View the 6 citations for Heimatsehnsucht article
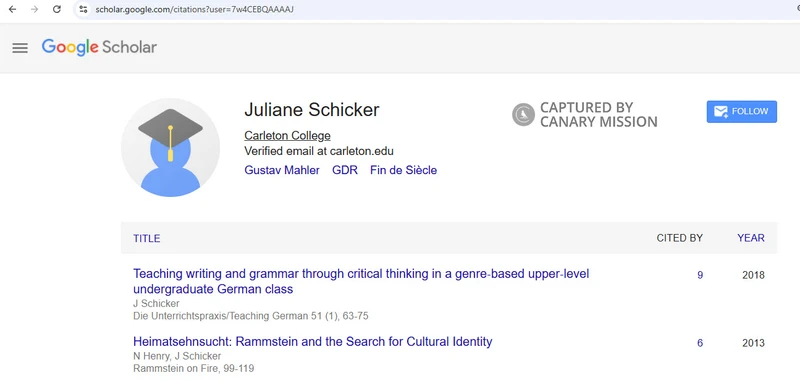Viewport: 800px width, 381px height. pyautogui.click(x=700, y=343)
